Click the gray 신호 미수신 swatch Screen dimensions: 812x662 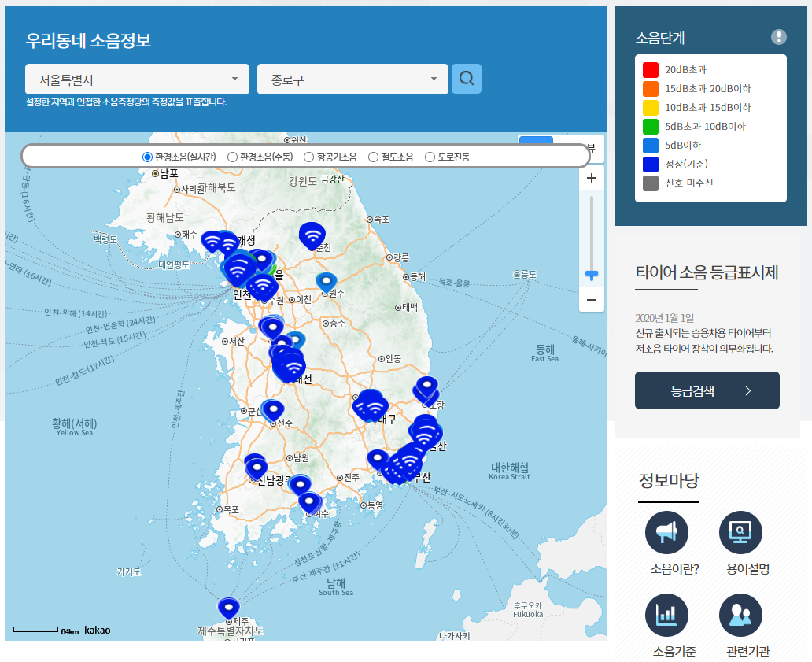pyautogui.click(x=651, y=183)
